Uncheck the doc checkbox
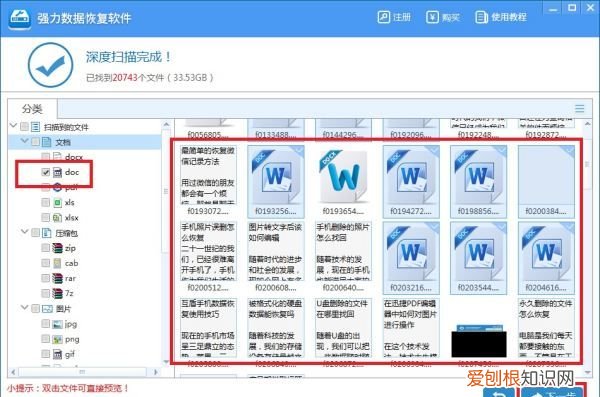 (46, 172)
